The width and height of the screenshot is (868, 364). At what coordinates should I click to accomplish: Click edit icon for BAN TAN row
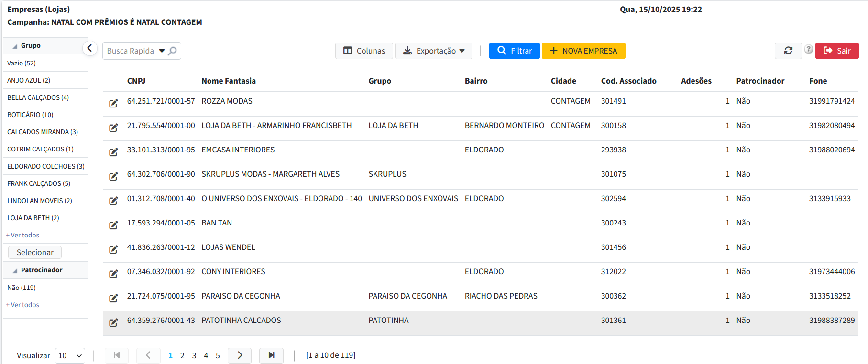[113, 225]
